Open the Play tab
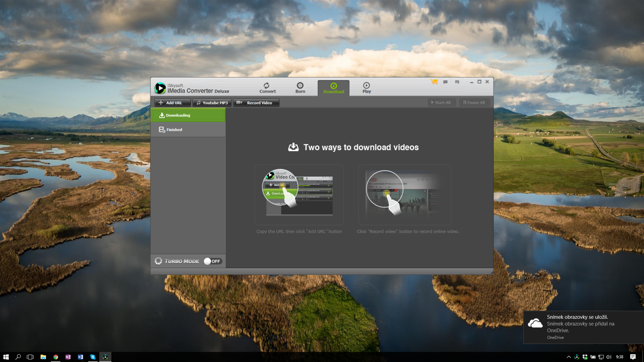Screen dimensions: 644x362 tap(366, 88)
